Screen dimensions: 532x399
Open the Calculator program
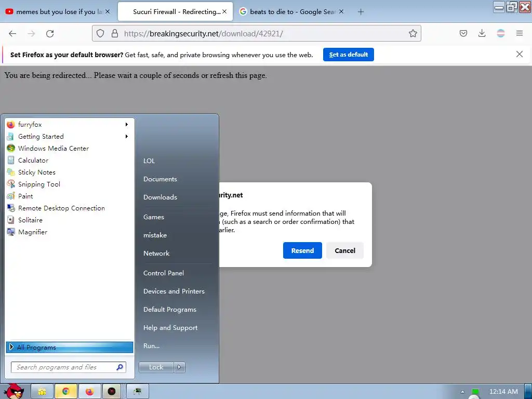[x=70, y=160]
